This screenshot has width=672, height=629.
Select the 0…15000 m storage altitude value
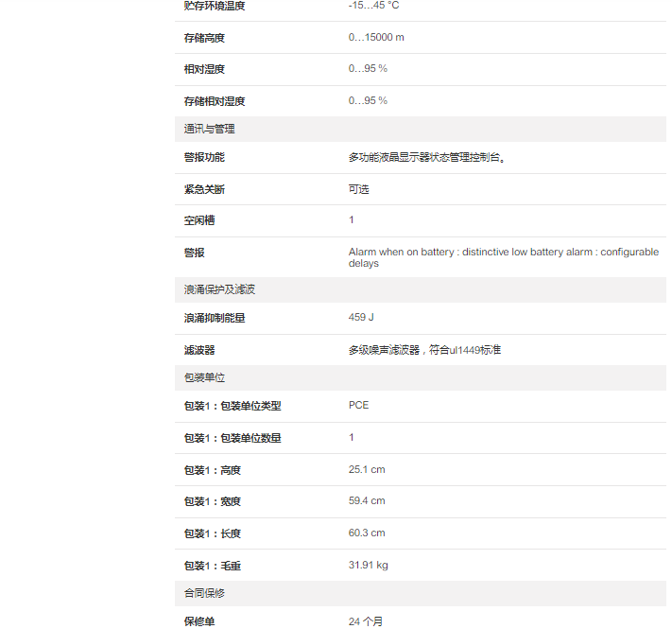click(376, 38)
